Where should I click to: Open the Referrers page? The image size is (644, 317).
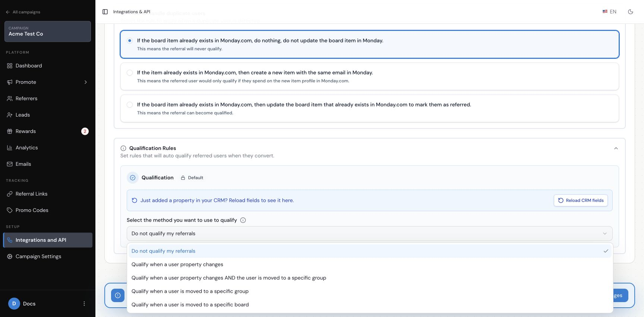[48, 98]
